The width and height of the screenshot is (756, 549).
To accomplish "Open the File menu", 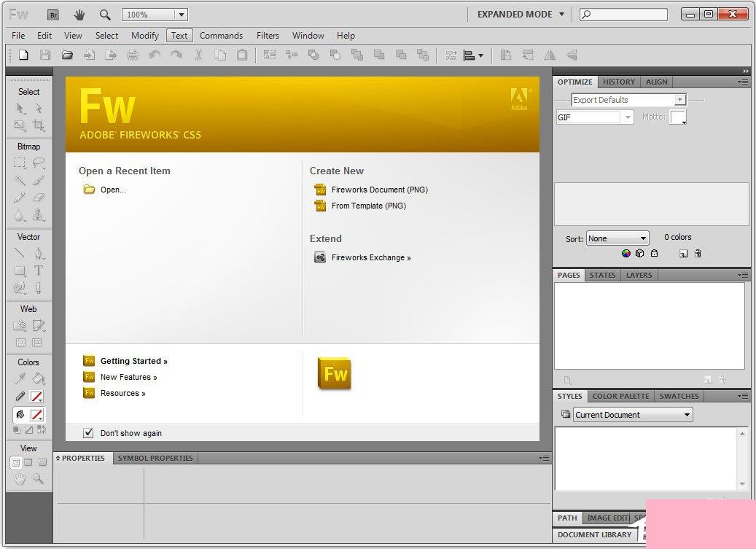I will 18,36.
